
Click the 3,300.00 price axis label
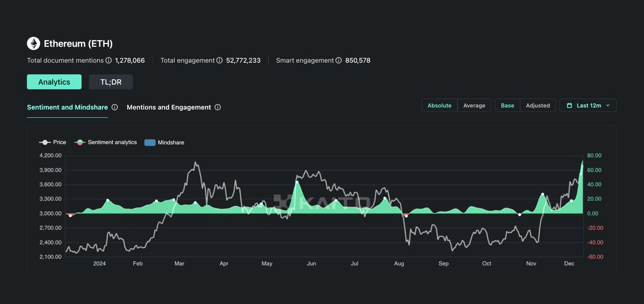point(51,199)
